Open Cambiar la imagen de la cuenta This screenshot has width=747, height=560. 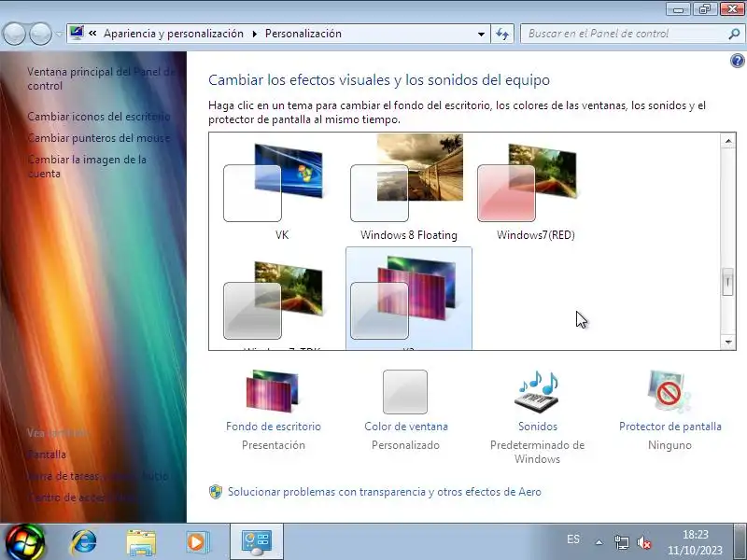point(87,166)
